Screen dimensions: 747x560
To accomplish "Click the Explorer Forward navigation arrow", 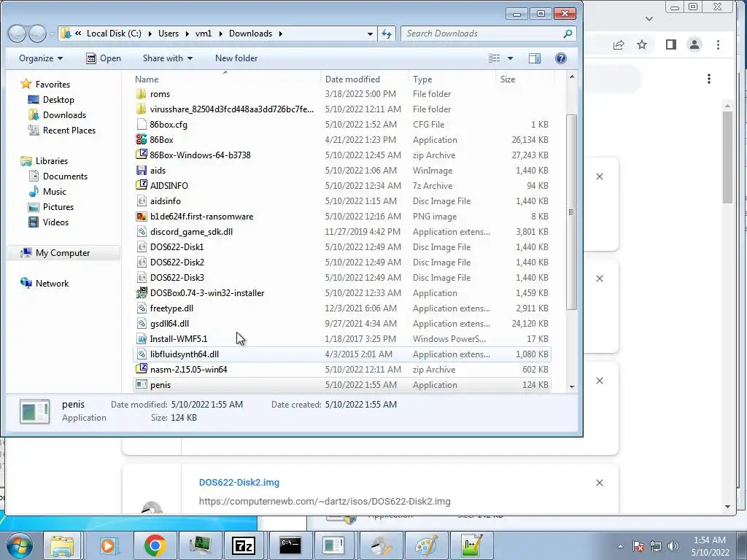I will [x=37, y=34].
